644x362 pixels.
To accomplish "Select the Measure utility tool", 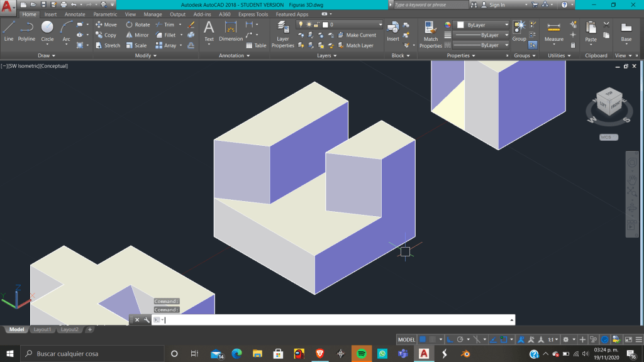I will [x=553, y=31].
